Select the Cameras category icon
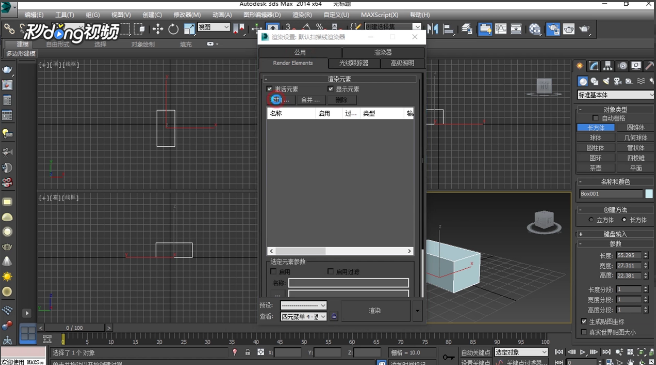 pyautogui.click(x=617, y=81)
